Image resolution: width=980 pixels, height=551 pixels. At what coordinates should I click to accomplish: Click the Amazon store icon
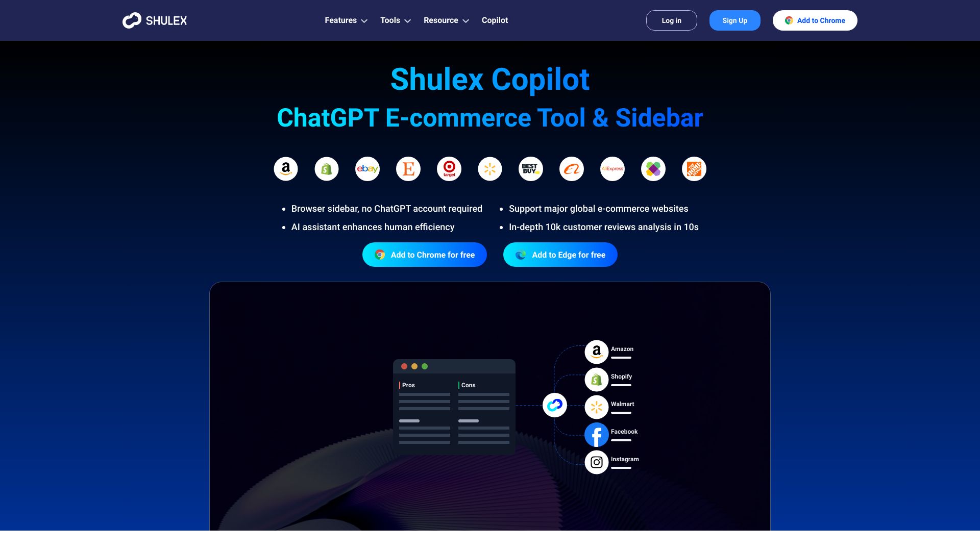pos(285,168)
